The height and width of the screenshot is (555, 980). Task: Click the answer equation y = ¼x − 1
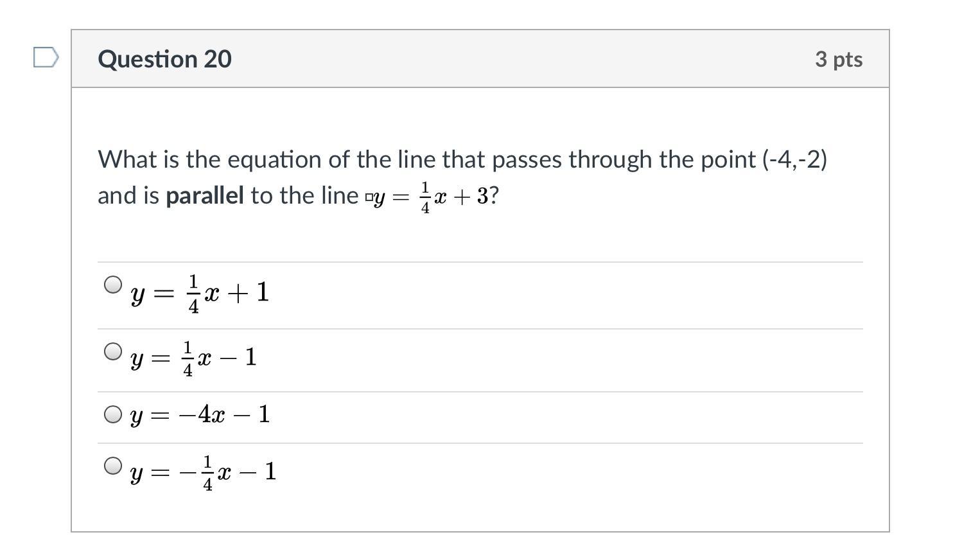[x=193, y=358]
